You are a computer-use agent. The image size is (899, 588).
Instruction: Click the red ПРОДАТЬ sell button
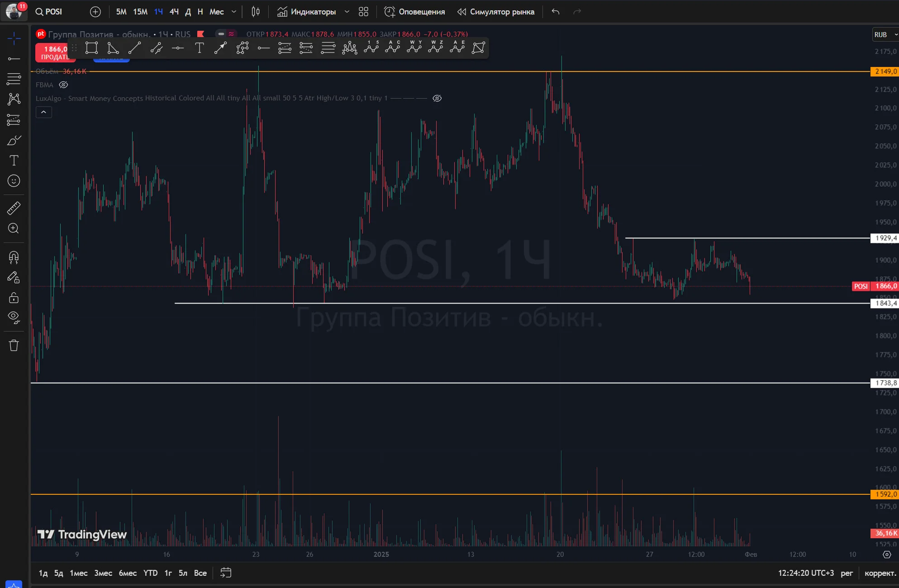tap(55, 52)
